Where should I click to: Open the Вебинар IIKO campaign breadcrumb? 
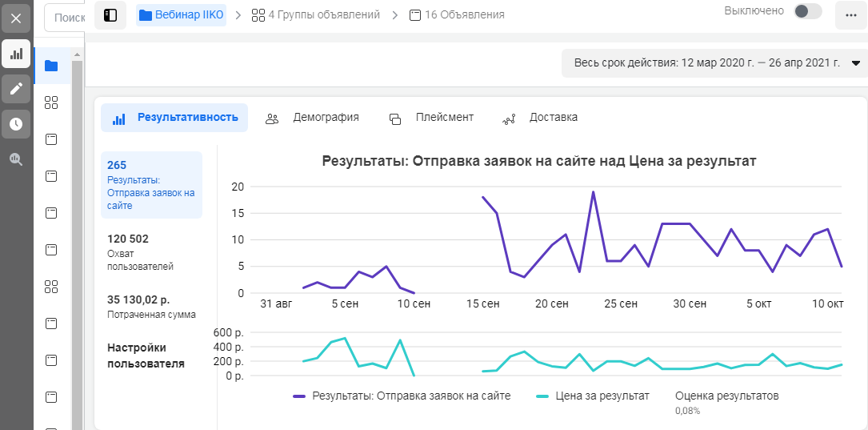point(182,15)
